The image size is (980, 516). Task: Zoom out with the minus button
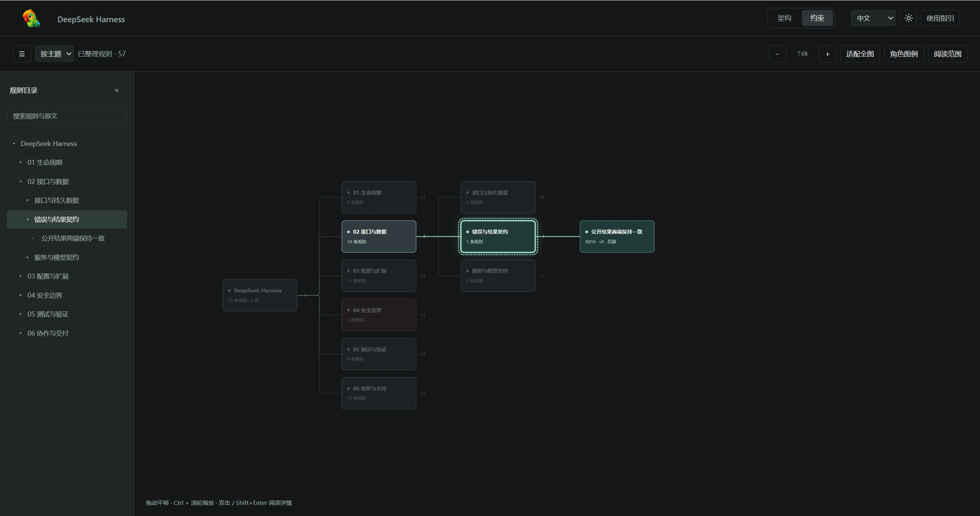pos(777,54)
